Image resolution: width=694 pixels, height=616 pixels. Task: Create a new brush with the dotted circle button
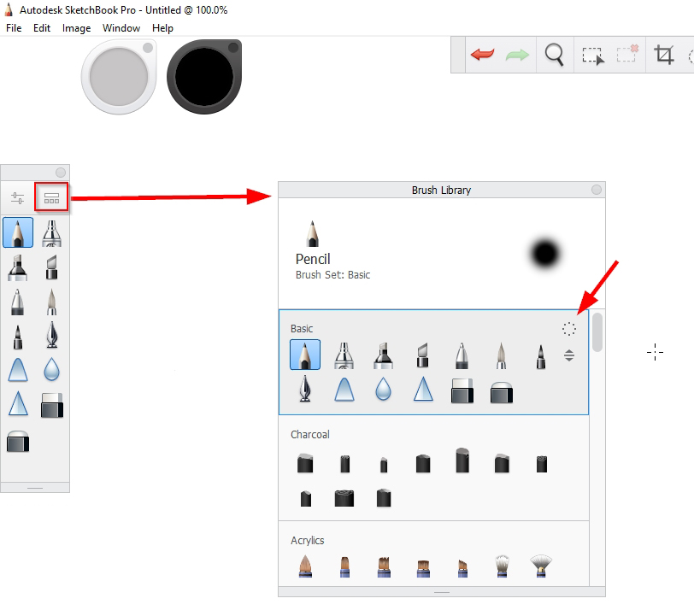568,327
